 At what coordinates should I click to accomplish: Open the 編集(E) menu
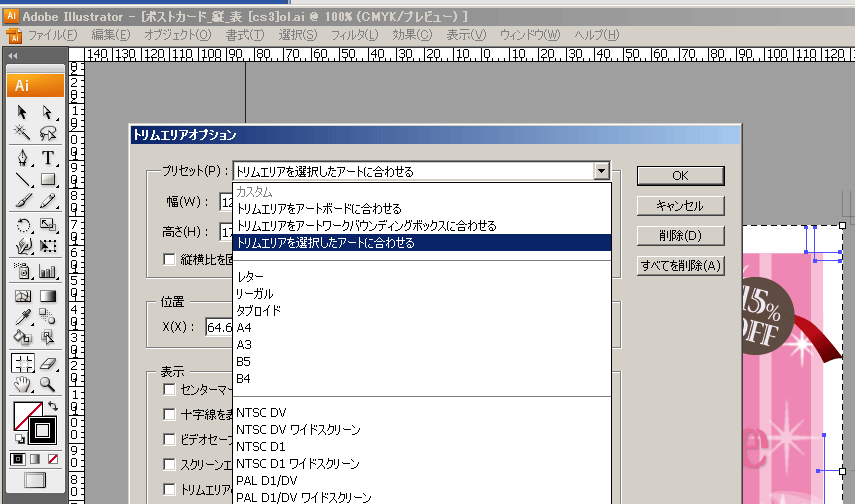[x=111, y=35]
